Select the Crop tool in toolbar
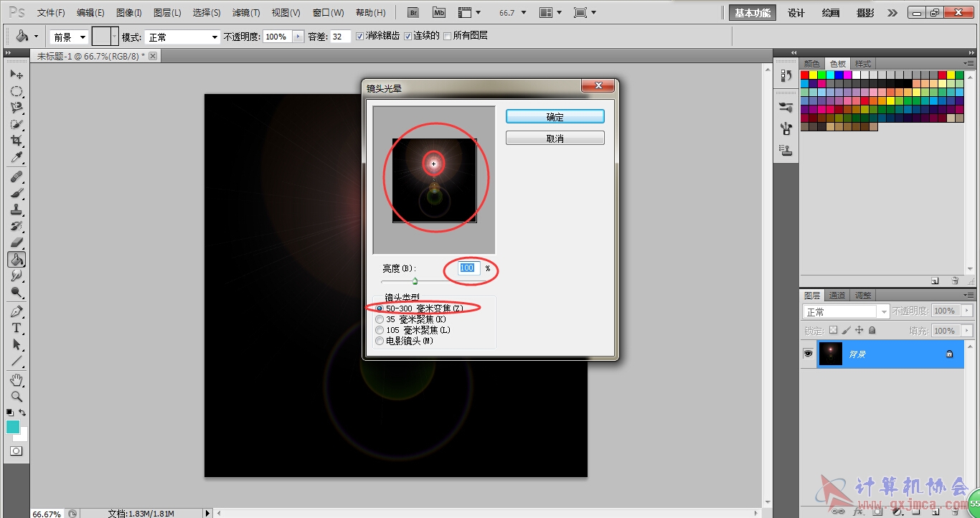The height and width of the screenshot is (518, 980). click(x=17, y=141)
